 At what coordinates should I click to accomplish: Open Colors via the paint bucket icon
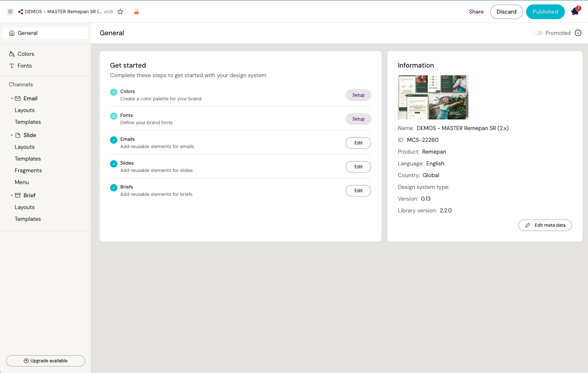(12, 54)
